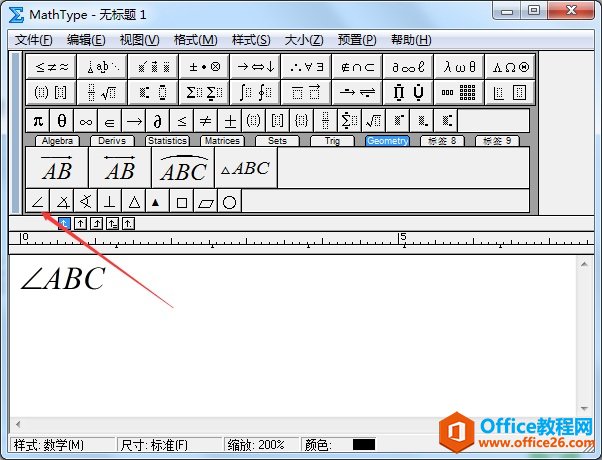Open the lowercase Greek letters palette
Screen dimensions: 602x460
tap(460, 67)
